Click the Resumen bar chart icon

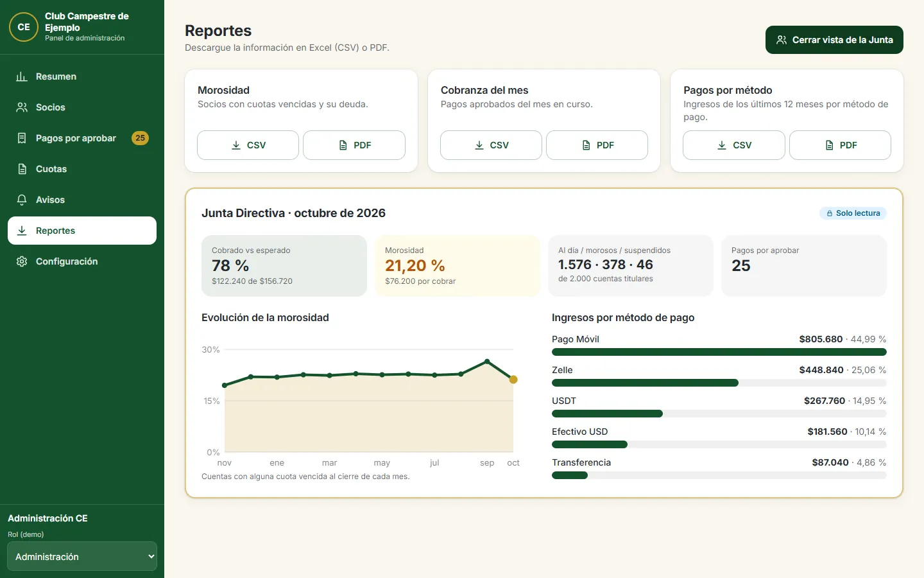click(x=22, y=76)
